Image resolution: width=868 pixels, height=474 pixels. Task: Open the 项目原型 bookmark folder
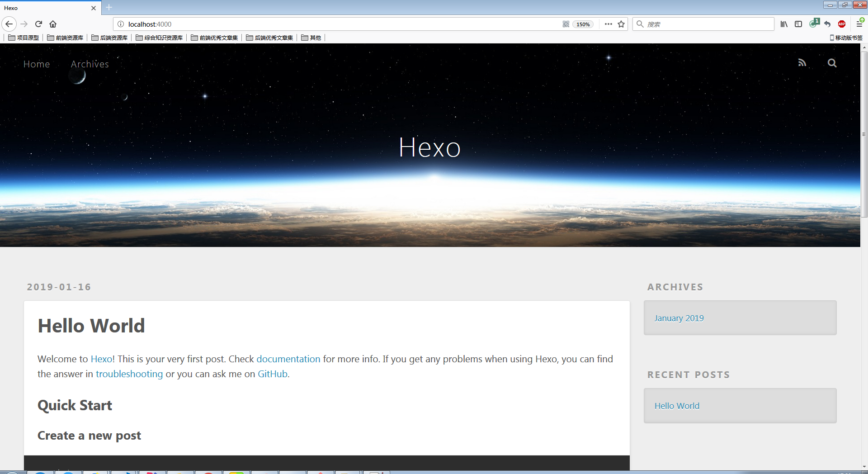coord(24,38)
